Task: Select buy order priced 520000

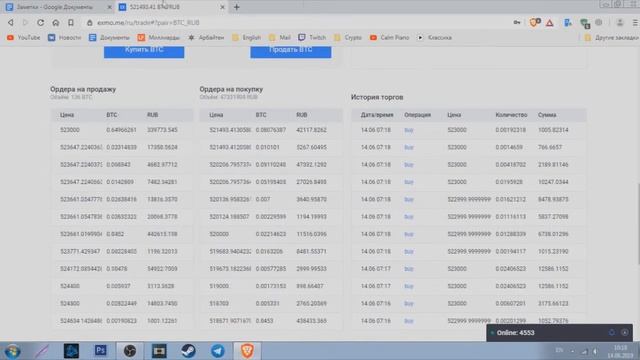Action: click(x=271, y=234)
